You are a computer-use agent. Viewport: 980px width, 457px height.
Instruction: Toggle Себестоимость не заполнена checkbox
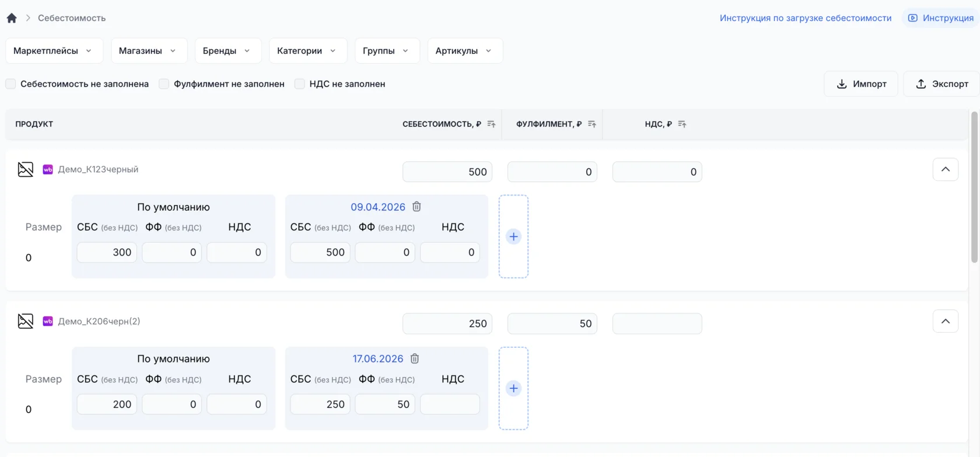(x=10, y=84)
